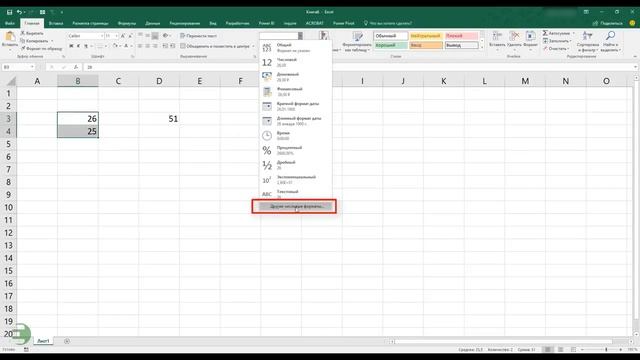The width and height of the screenshot is (640, 360).
Task: Open the font name dropdown
Action: click(102, 36)
